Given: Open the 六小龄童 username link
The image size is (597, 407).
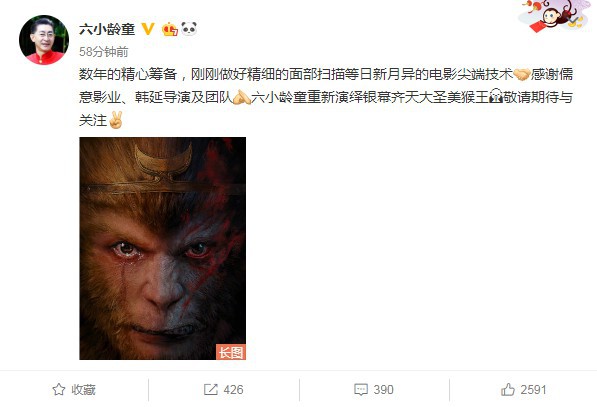Looking at the screenshot, I should (x=107, y=29).
